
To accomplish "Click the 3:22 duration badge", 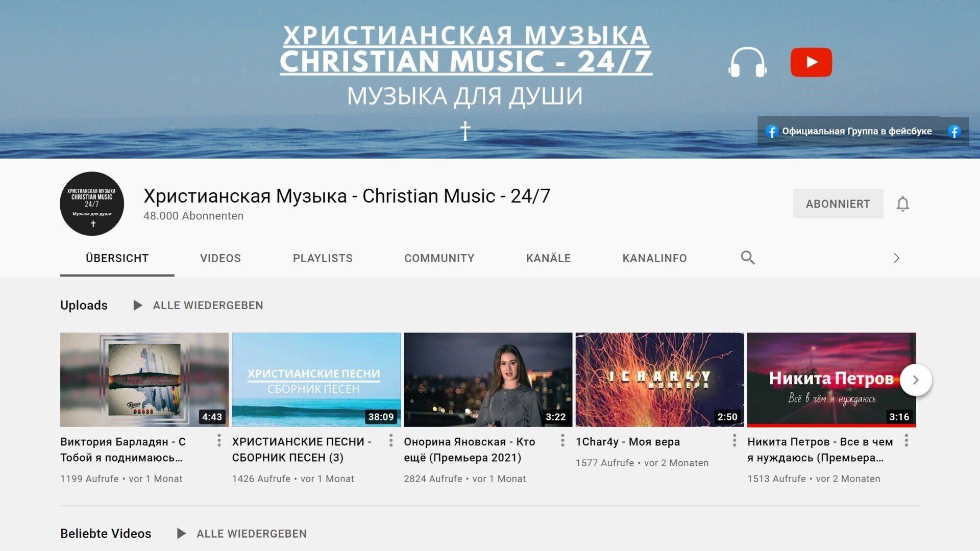I will (x=555, y=417).
